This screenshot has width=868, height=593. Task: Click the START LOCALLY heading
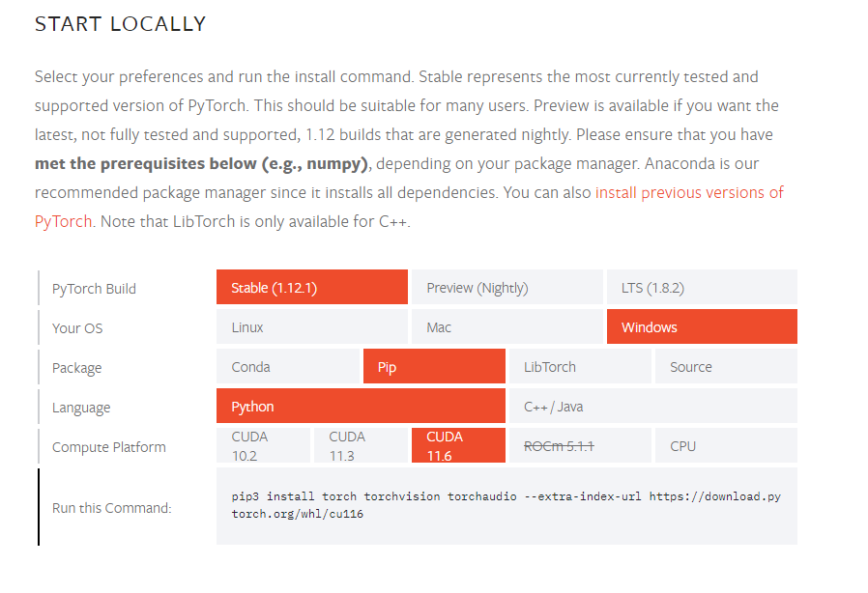tap(120, 24)
